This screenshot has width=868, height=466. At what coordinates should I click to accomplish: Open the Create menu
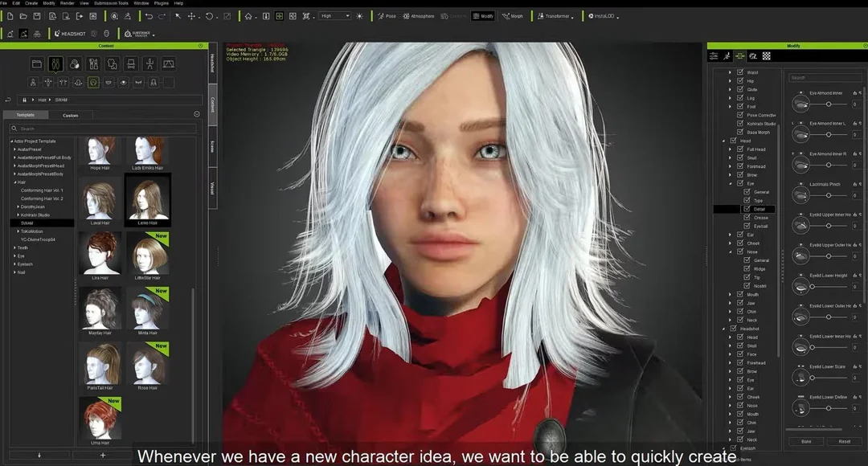point(31,2)
